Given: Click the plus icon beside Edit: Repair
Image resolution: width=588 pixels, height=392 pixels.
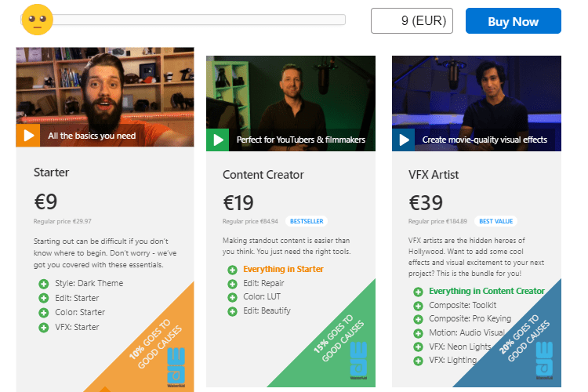Looking at the screenshot, I should (x=233, y=284).
